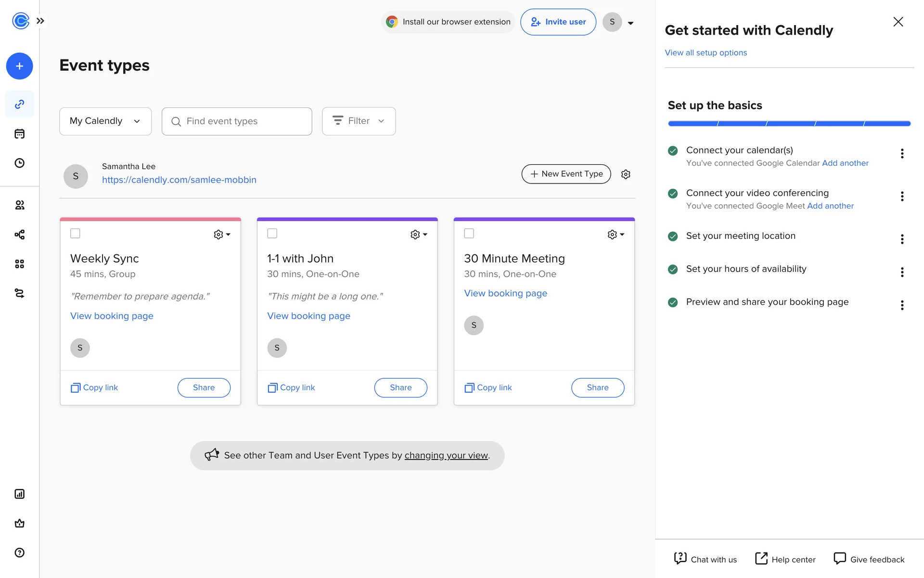Viewport: 924px width, 578px height.
Task: Check the 1-1 with John checkbox
Action: click(x=272, y=234)
